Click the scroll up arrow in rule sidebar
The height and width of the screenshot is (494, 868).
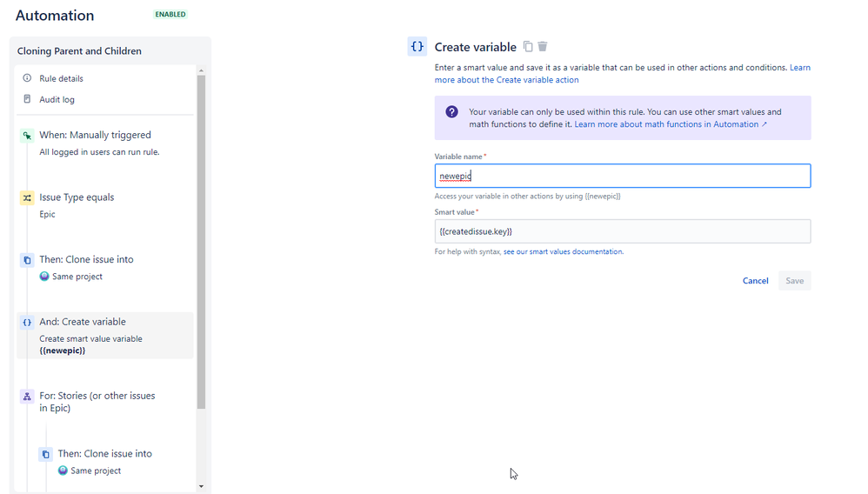[x=201, y=70]
